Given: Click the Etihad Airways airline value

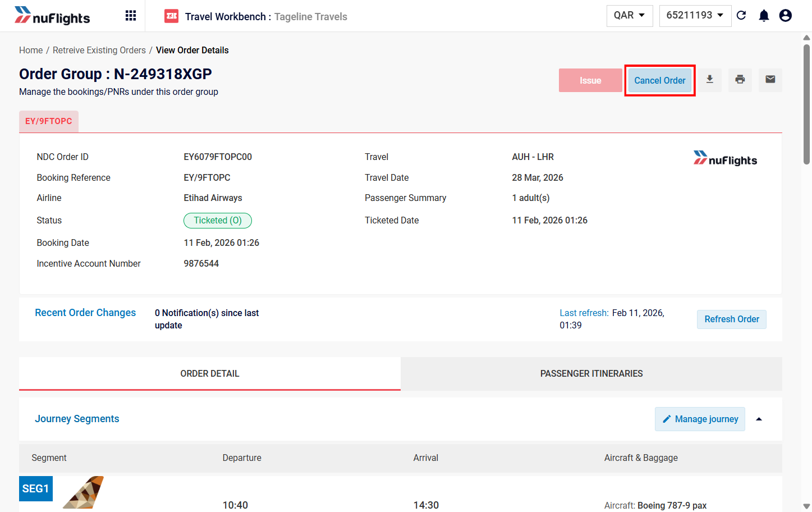Looking at the screenshot, I should (213, 198).
